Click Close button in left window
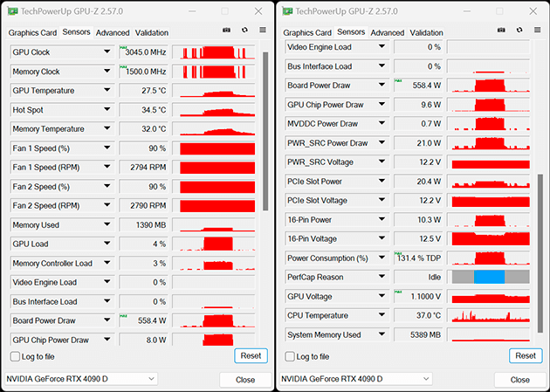Viewport: 550px width, 392px height. pyautogui.click(x=245, y=380)
